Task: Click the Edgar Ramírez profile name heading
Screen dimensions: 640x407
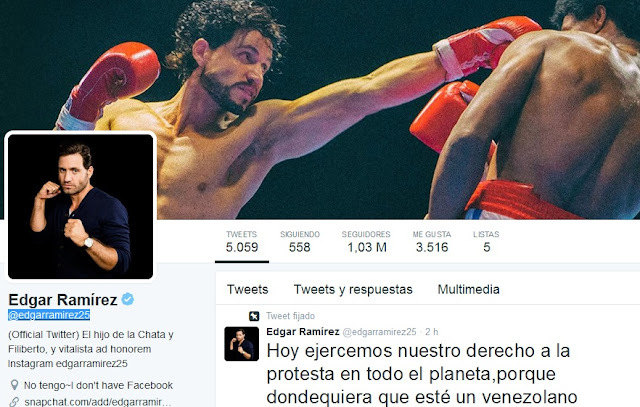Action: [x=63, y=300]
